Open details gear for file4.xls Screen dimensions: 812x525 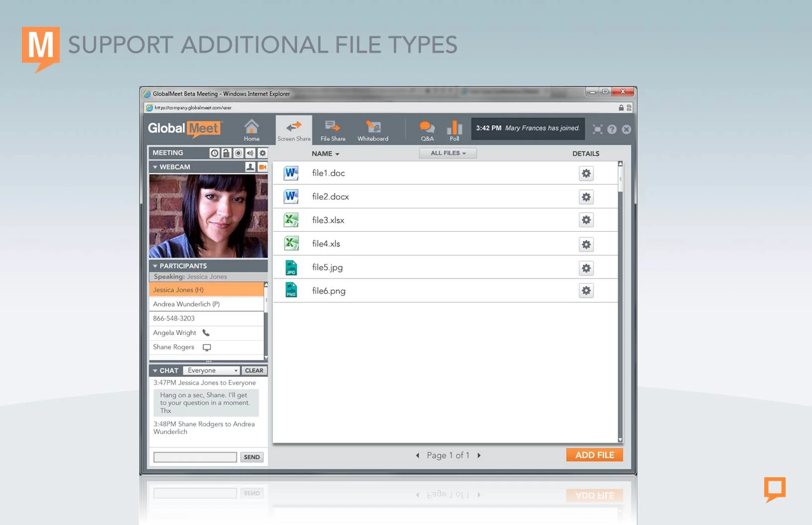pyautogui.click(x=586, y=244)
